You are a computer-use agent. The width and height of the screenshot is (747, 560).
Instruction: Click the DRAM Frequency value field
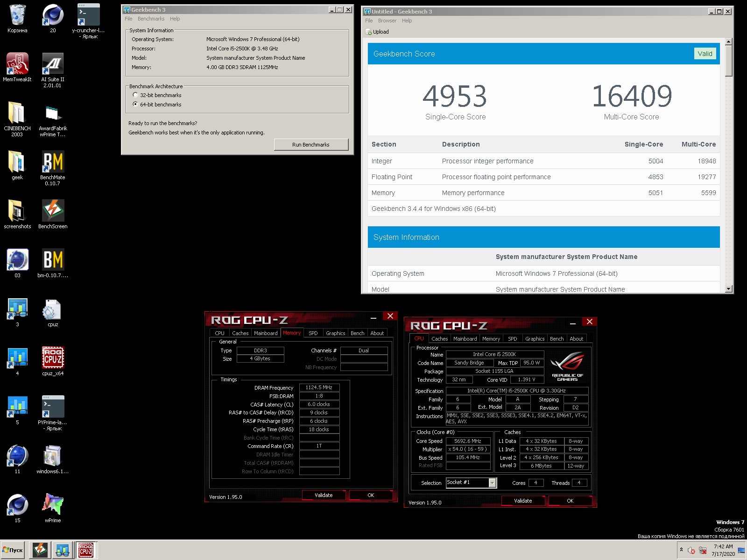(x=319, y=387)
